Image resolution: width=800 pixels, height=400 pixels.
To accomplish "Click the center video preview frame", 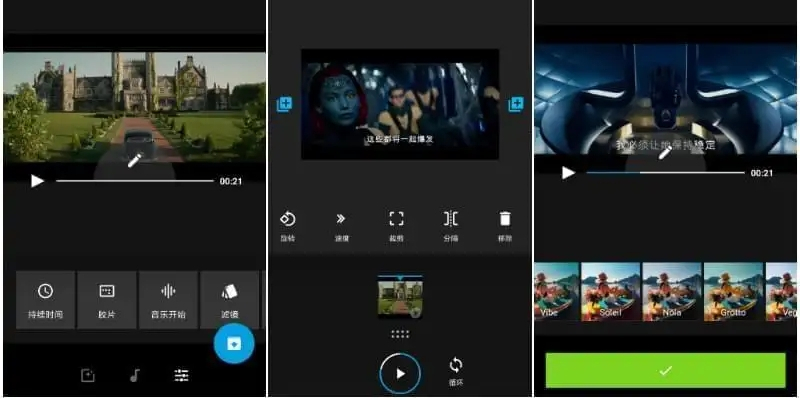I will point(400,104).
